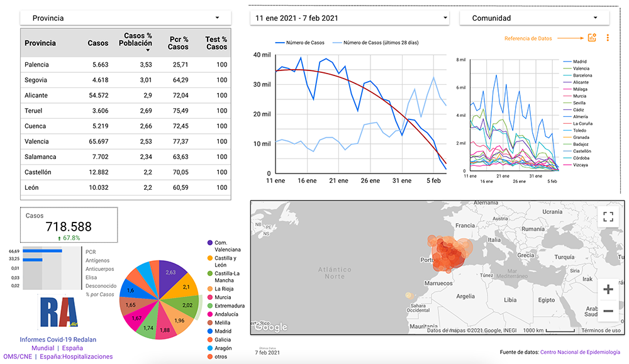Click the Google logo on the map
Image resolution: width=629 pixels, height=364 pixels.
click(271, 327)
